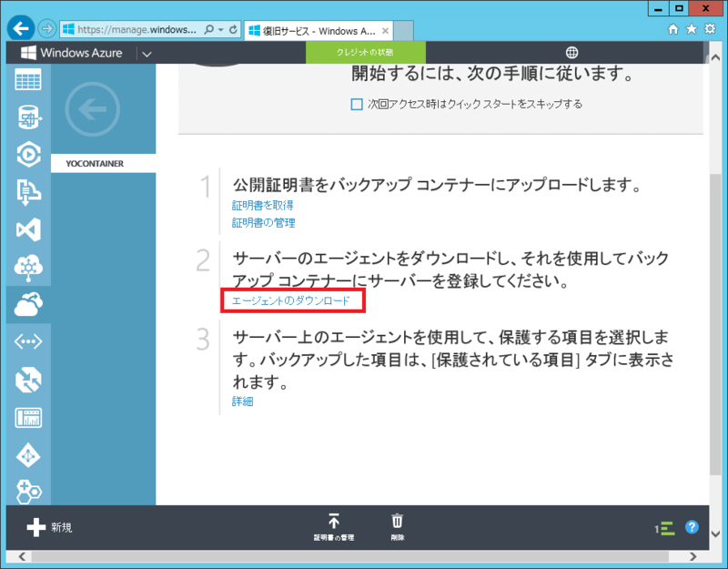Click the all-items grid icon atop the sidebar

29,80
